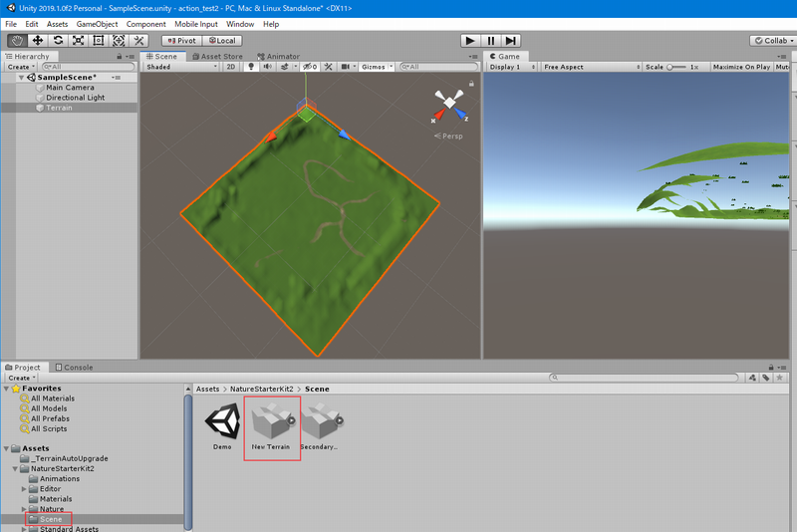
Task: Open Project Create dropdown
Action: (x=21, y=378)
